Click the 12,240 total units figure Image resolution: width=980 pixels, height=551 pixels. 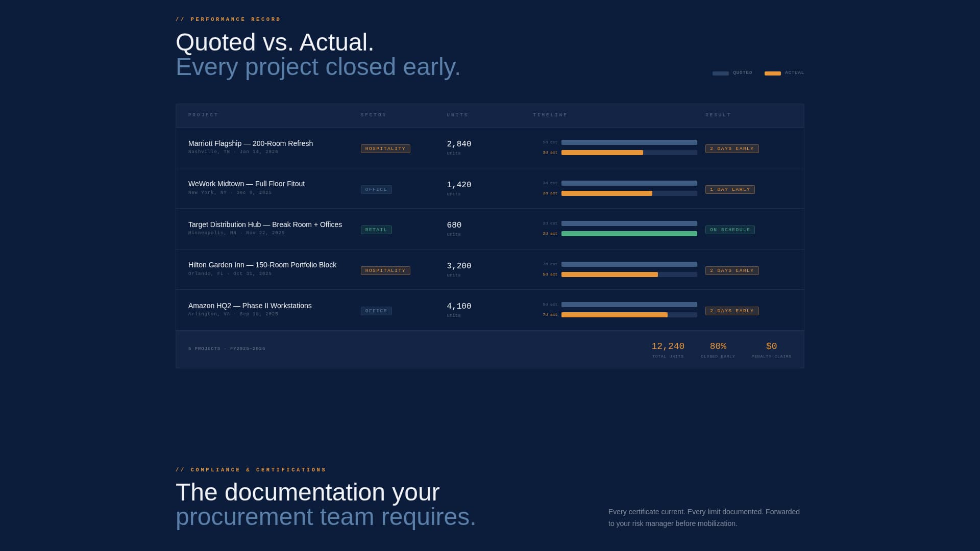668,346
